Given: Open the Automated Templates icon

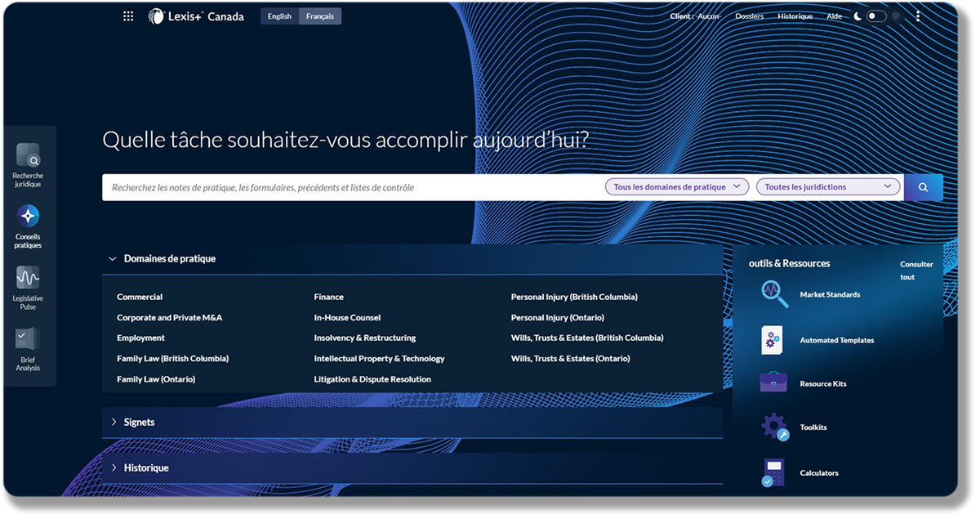Looking at the screenshot, I should pos(773,340).
